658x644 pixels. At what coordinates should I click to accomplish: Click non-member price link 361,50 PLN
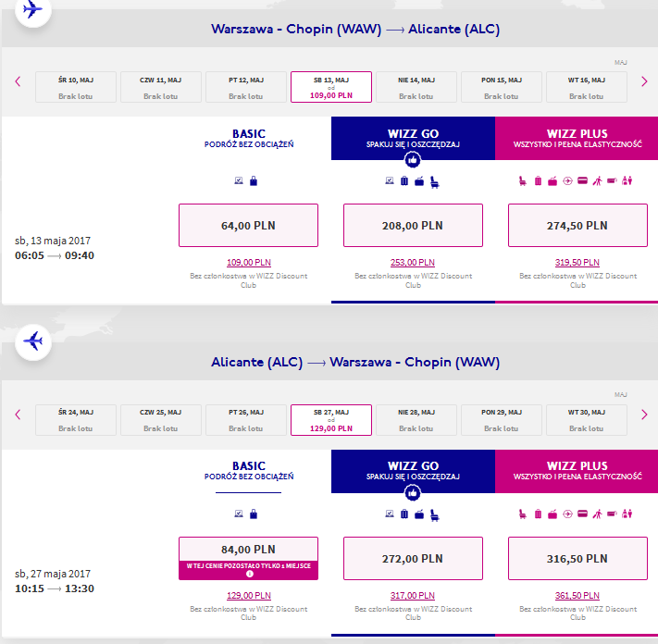(x=577, y=596)
